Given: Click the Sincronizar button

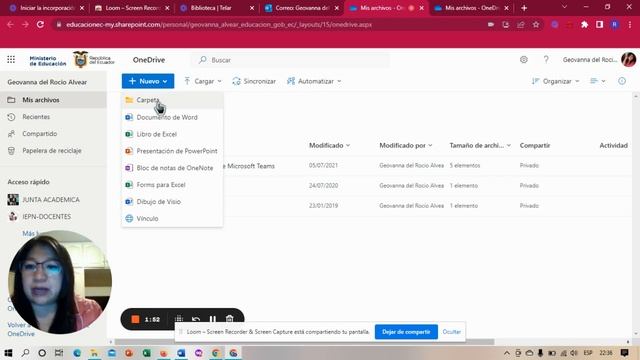Looking at the screenshot, I should (x=254, y=81).
